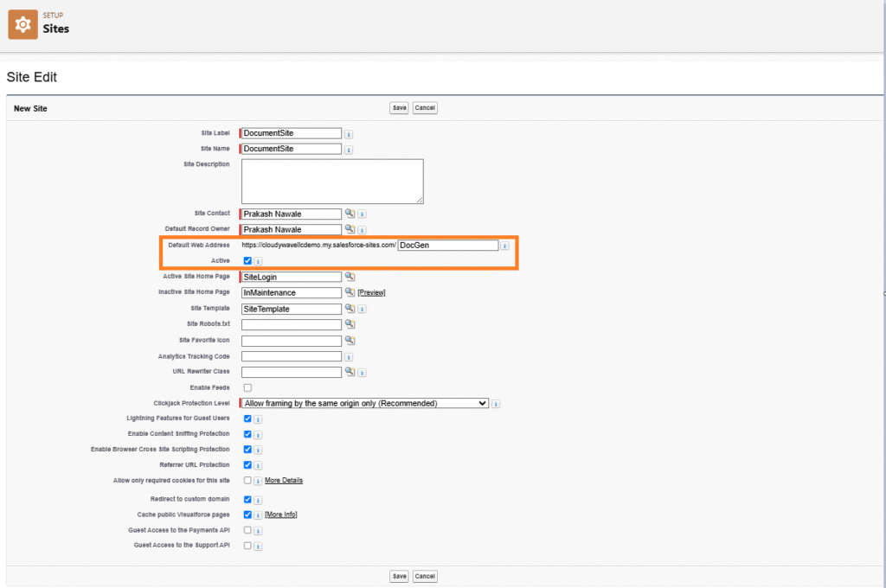Viewport: 886px width, 588px height.
Task: Click info icon beside Default Web Address field
Action: (x=504, y=246)
